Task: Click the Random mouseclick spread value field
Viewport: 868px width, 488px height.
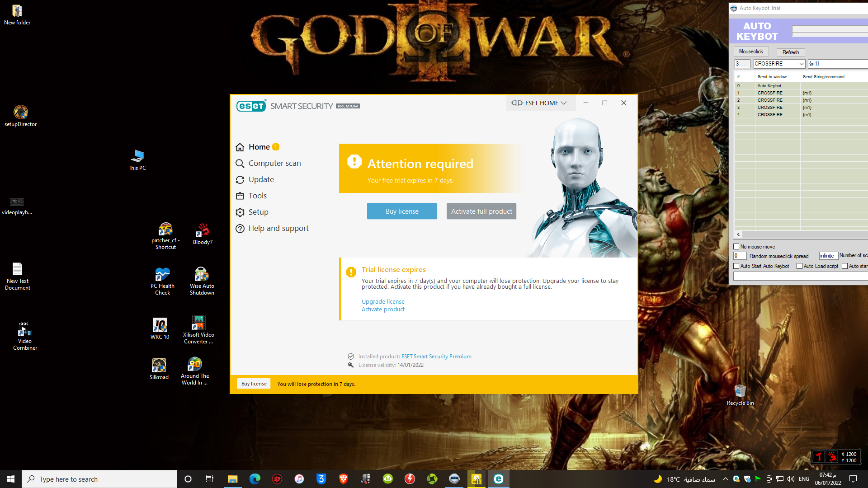Action: (740, 256)
